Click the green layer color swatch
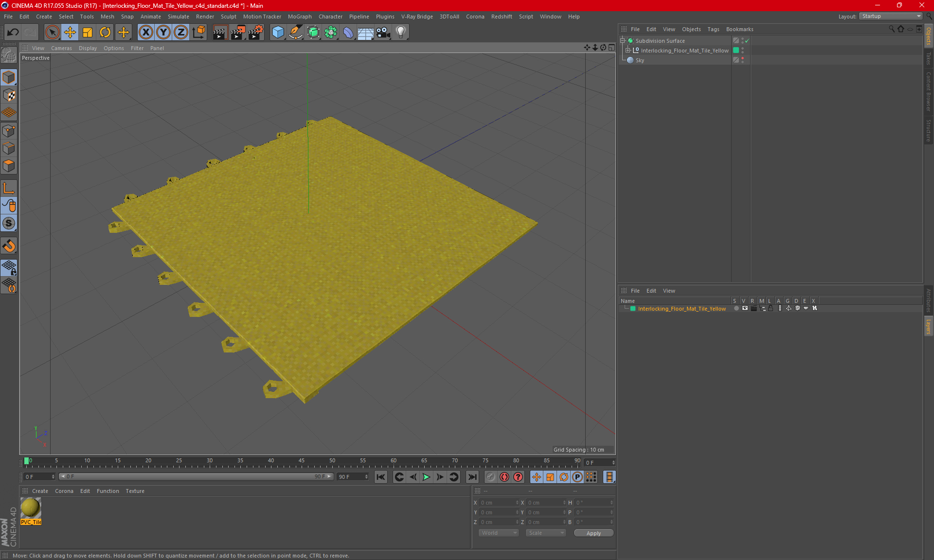The image size is (934, 560). (x=633, y=309)
